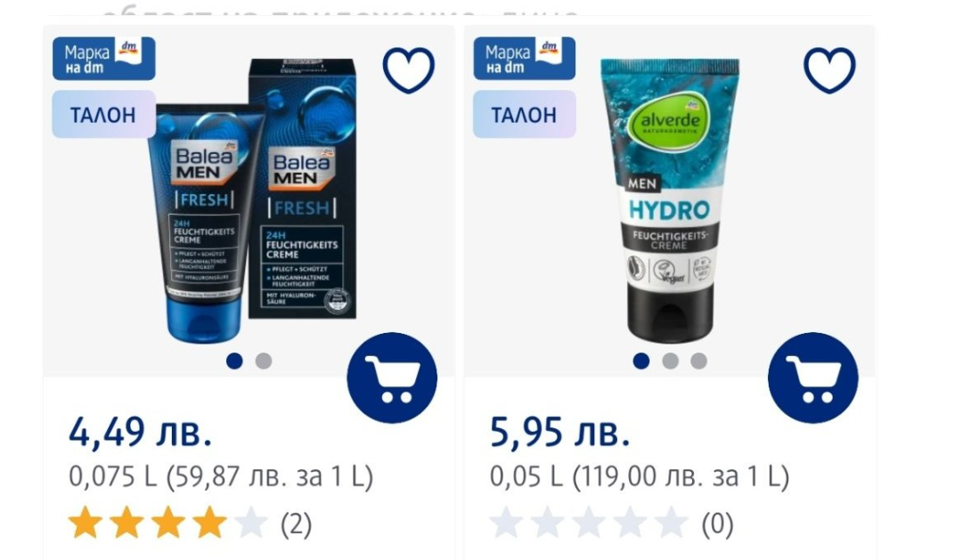Add Balea MEN cream to cart
Viewport: 962px width, 560px height.
pyautogui.click(x=392, y=377)
